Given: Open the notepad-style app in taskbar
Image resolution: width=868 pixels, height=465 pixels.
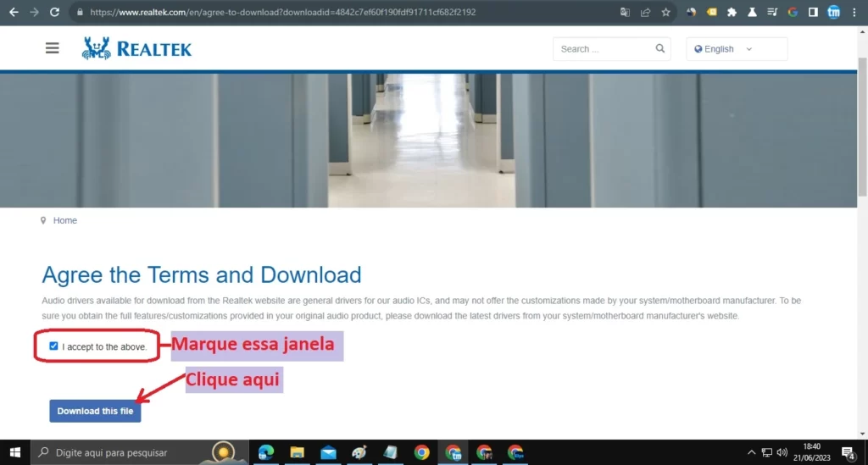Looking at the screenshot, I should pyautogui.click(x=390, y=452).
